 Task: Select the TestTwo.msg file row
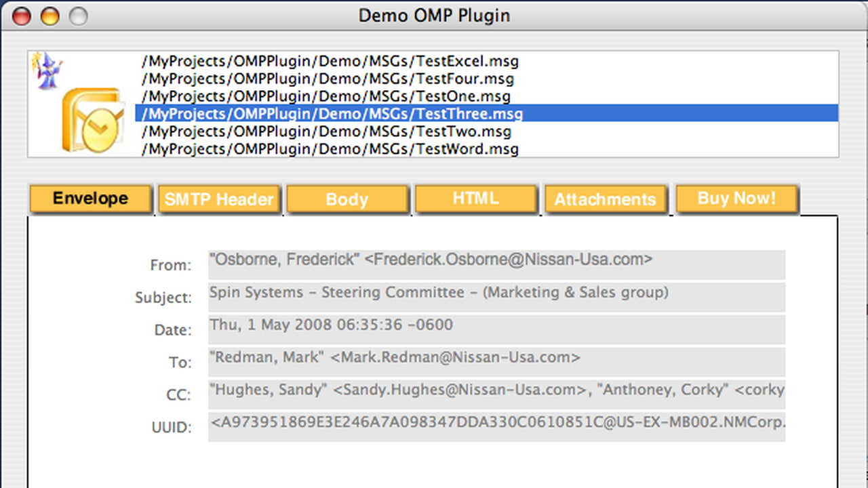pos(487,131)
